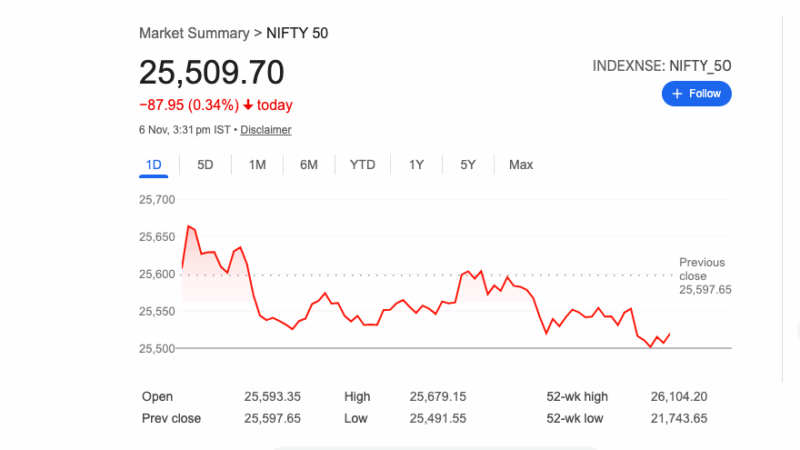Screen dimensions: 800x450
Task: Follow the NIFTY 50 index
Action: click(697, 94)
